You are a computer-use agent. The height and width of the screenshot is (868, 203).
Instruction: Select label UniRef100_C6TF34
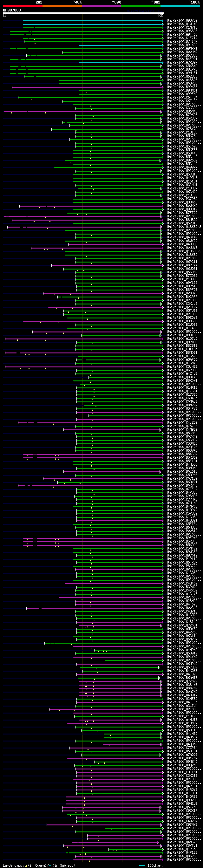pyautogui.click(x=182, y=97)
